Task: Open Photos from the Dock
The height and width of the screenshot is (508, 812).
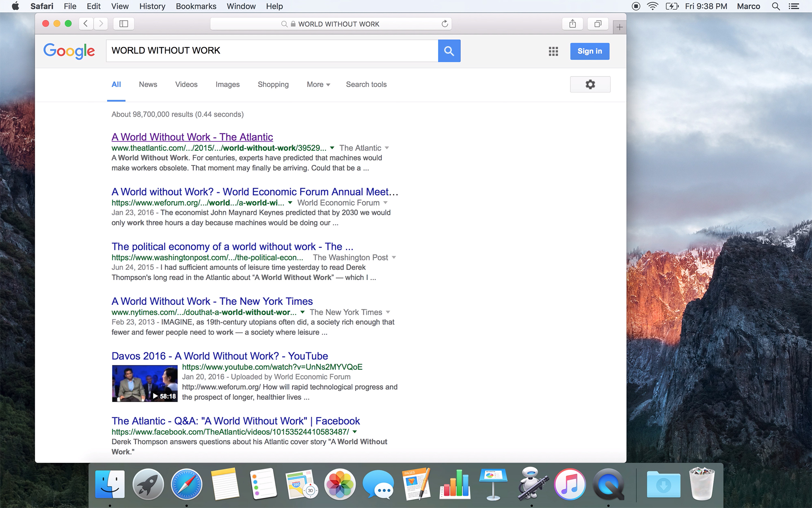Action: point(340,484)
